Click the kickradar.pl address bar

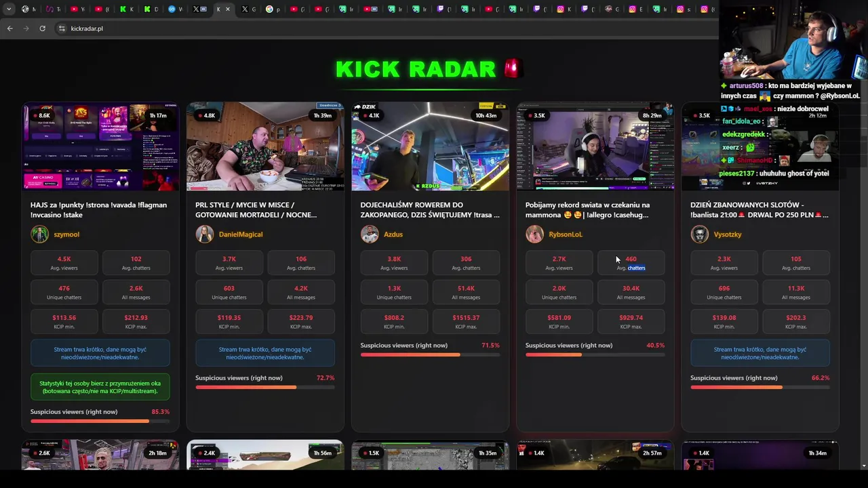387,28
